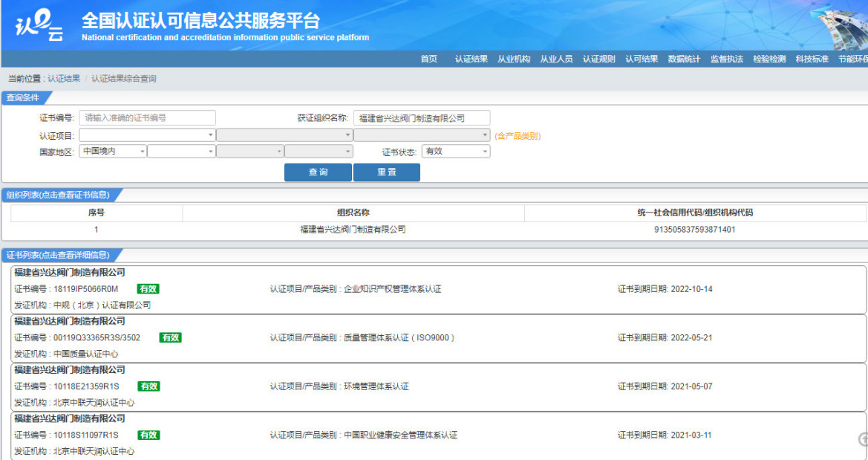
Task: Focus the 证书编号 input field
Action: [147, 117]
